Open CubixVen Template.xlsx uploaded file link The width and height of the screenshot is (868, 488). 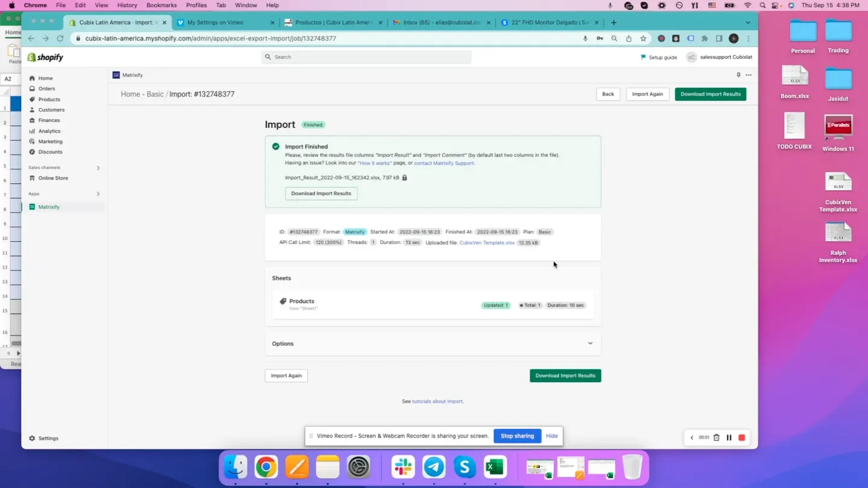(487, 243)
